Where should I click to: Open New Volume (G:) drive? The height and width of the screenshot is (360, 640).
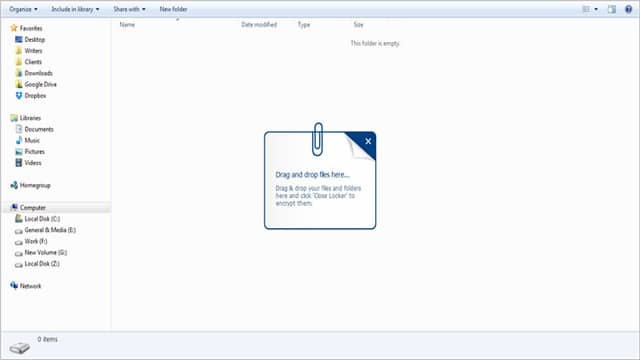tap(46, 253)
